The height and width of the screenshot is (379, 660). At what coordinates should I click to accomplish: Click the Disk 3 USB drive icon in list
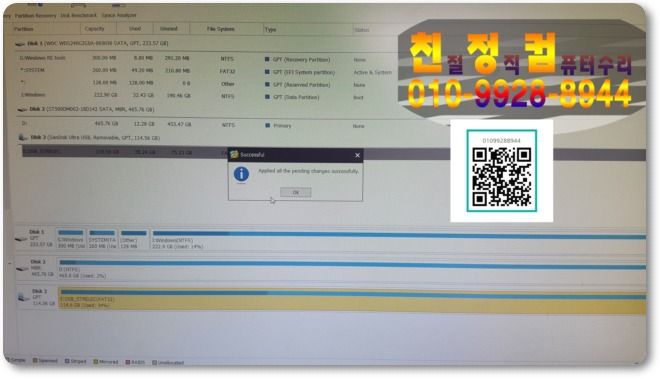tap(23, 137)
